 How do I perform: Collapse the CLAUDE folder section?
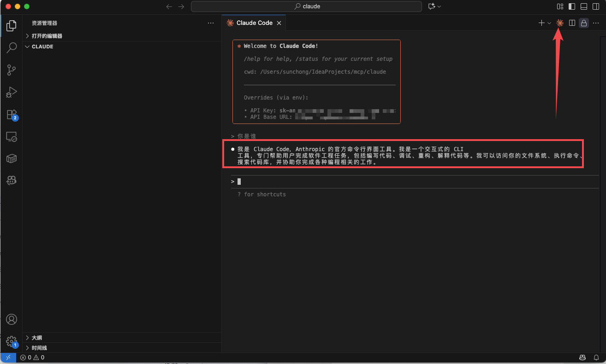pos(42,47)
